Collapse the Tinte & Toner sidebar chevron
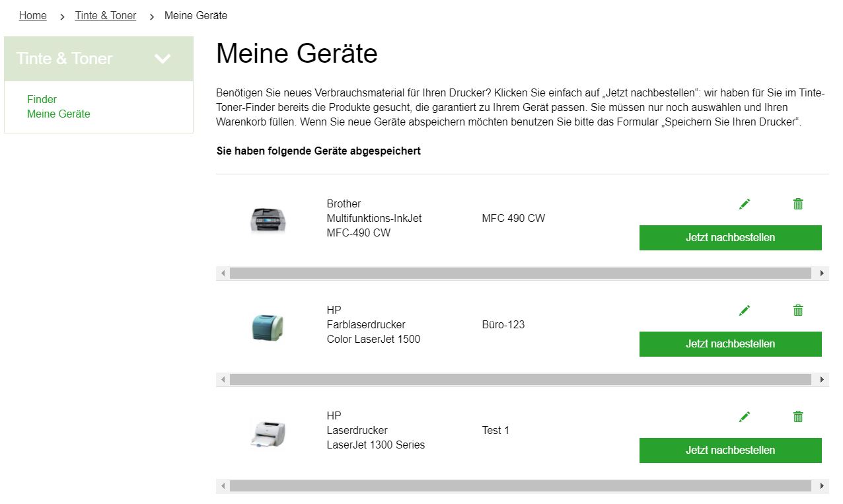The image size is (843, 504). 163,59
